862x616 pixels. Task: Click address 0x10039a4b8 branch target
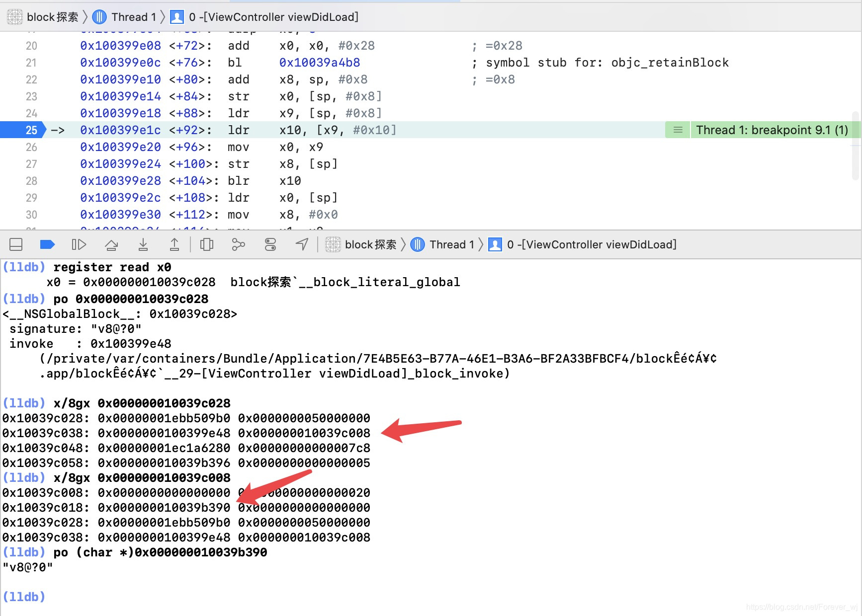pos(320,63)
